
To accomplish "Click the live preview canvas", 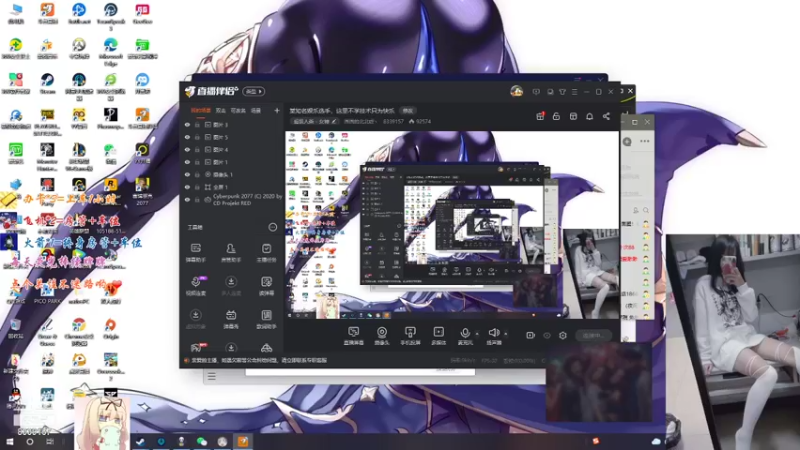I will [452, 225].
